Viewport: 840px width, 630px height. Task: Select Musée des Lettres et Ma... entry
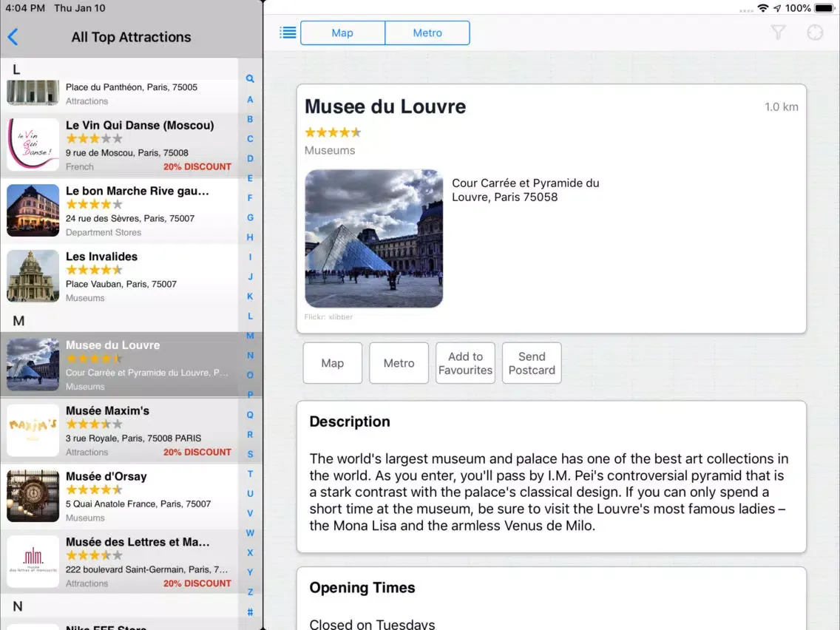coord(120,562)
